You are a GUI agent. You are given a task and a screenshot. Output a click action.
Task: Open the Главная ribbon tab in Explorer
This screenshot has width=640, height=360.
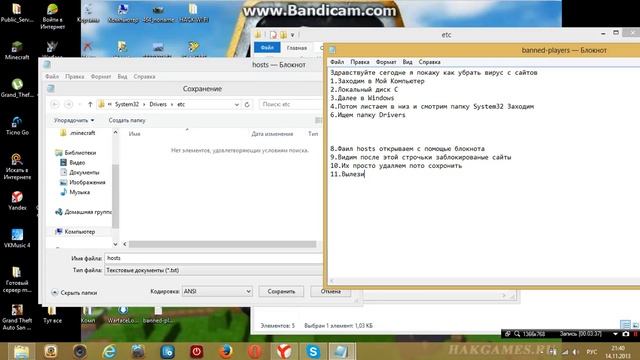297,48
